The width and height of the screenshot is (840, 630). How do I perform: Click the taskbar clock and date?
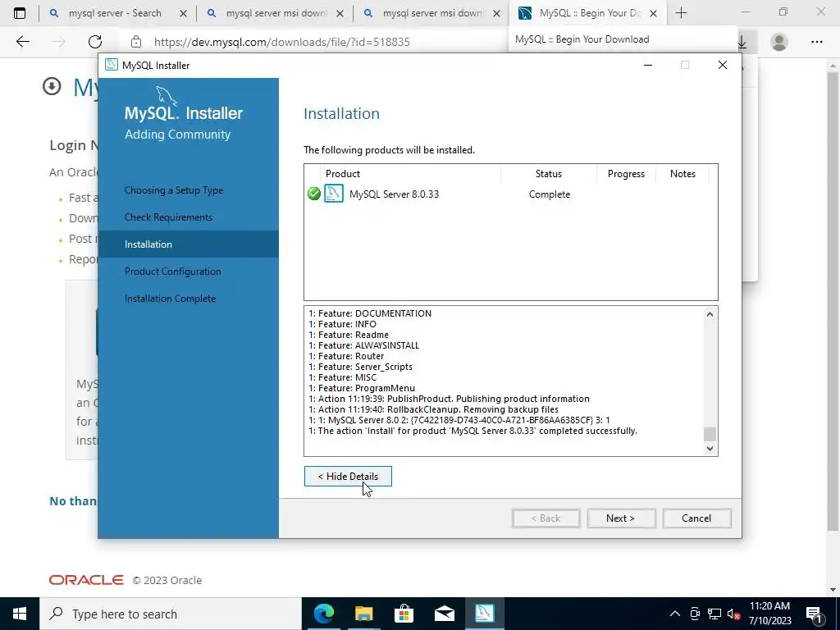[769, 614]
